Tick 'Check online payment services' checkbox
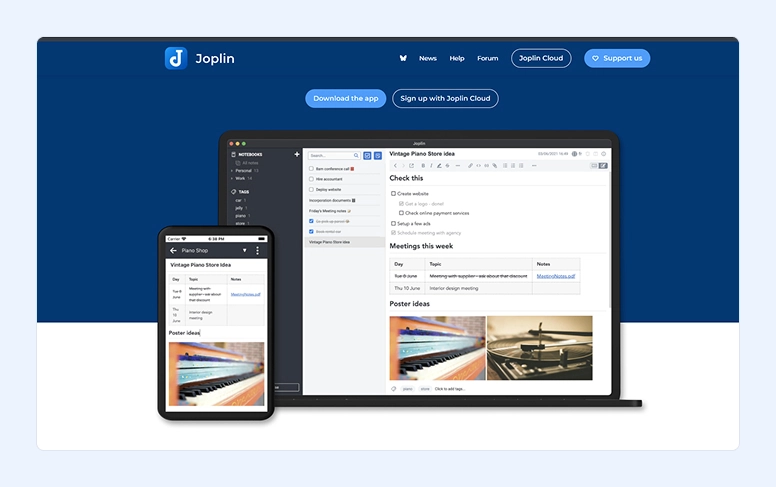 401,213
